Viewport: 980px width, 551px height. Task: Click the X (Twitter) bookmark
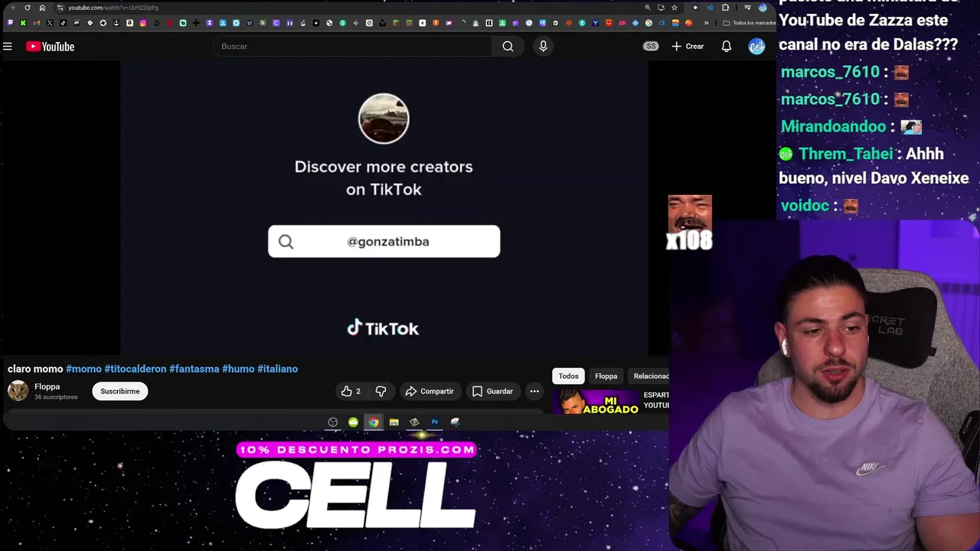tap(50, 23)
